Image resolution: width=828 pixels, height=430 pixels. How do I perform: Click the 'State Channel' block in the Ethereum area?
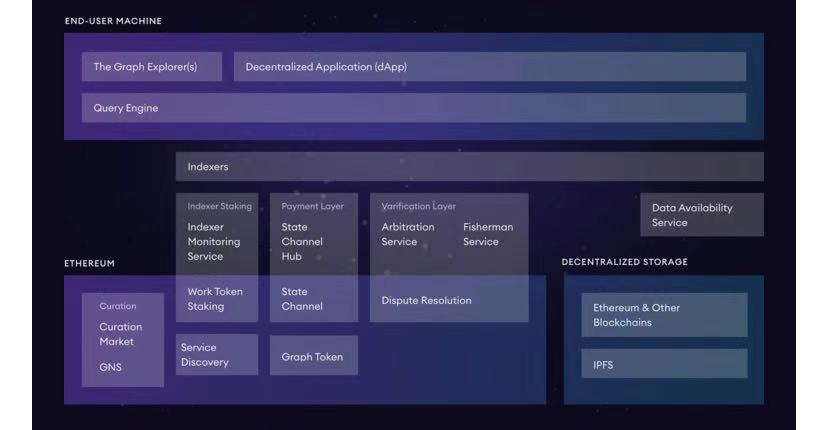coord(314,299)
